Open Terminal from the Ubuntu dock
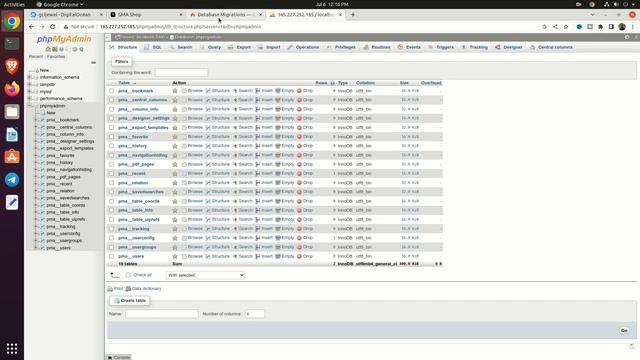Screen dimensions: 640x360 click(12, 43)
